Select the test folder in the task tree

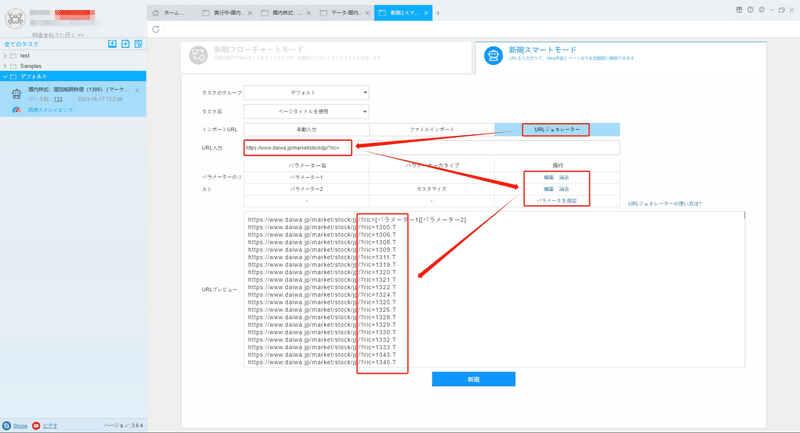(24, 56)
